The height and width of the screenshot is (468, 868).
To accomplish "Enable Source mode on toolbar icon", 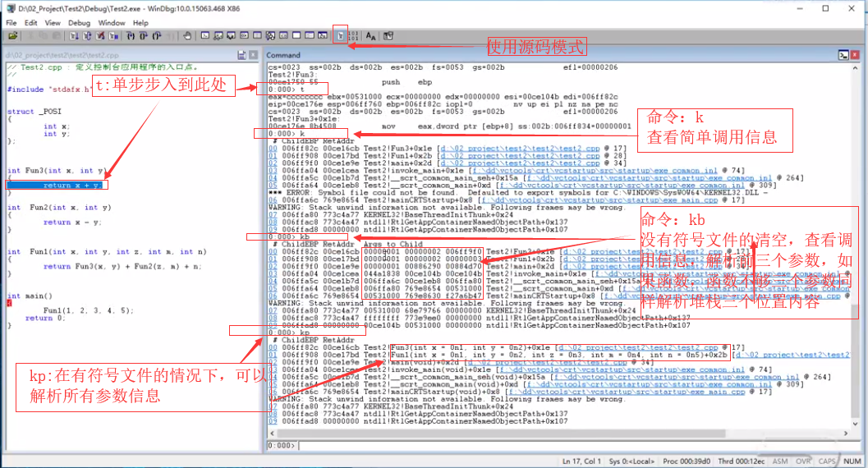I will pyautogui.click(x=341, y=36).
